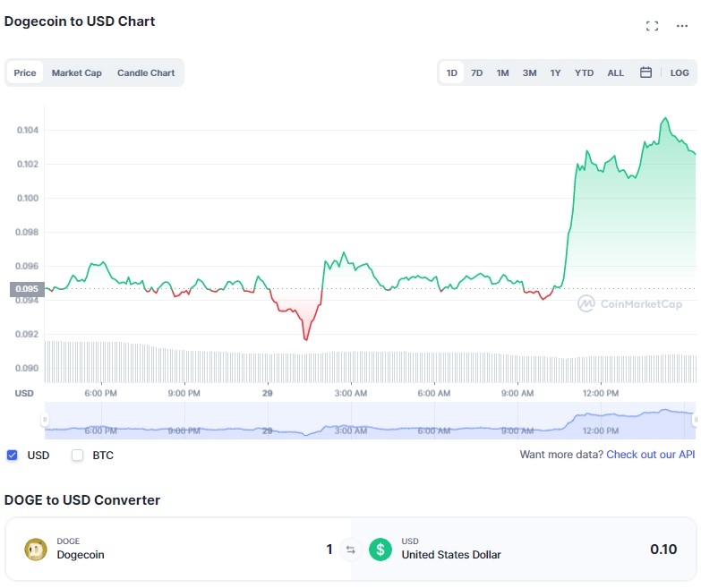Click the United States Dollar label
Screen dimensions: 701x588
[x=451, y=555]
